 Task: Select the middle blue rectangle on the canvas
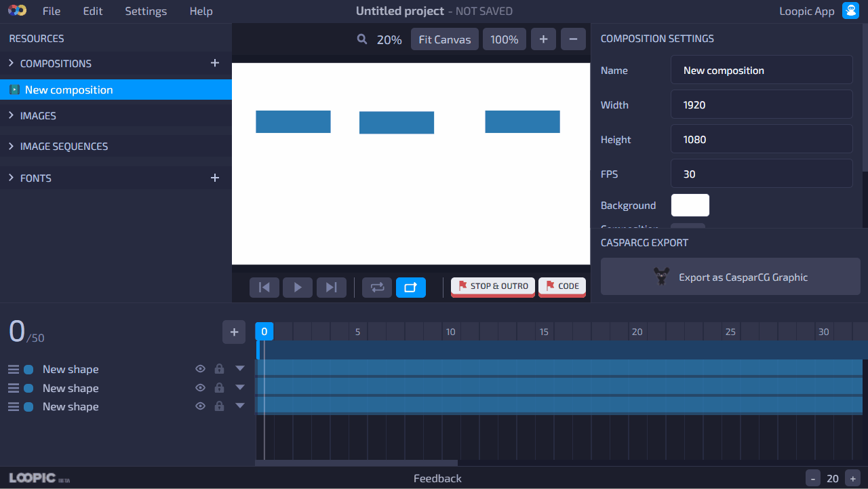(397, 123)
